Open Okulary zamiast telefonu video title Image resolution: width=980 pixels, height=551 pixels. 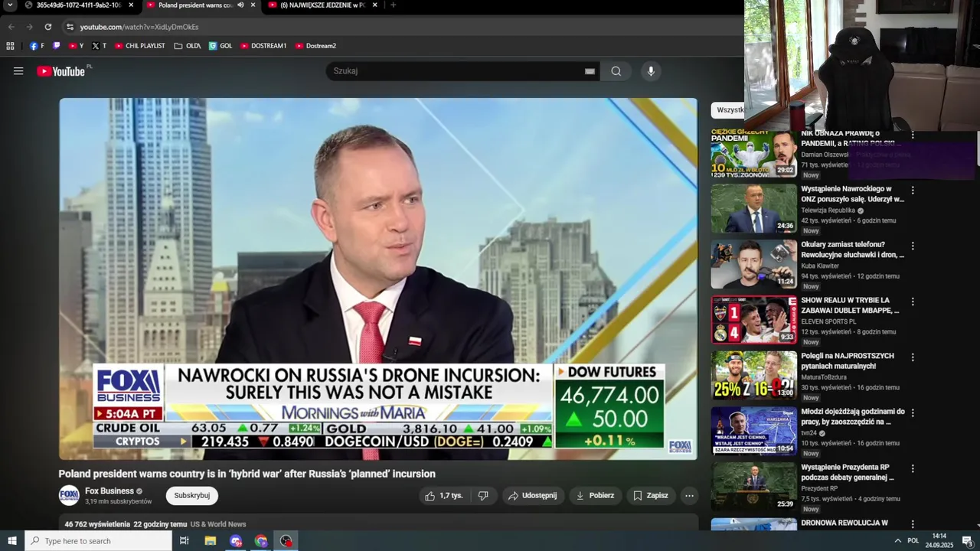tap(853, 249)
